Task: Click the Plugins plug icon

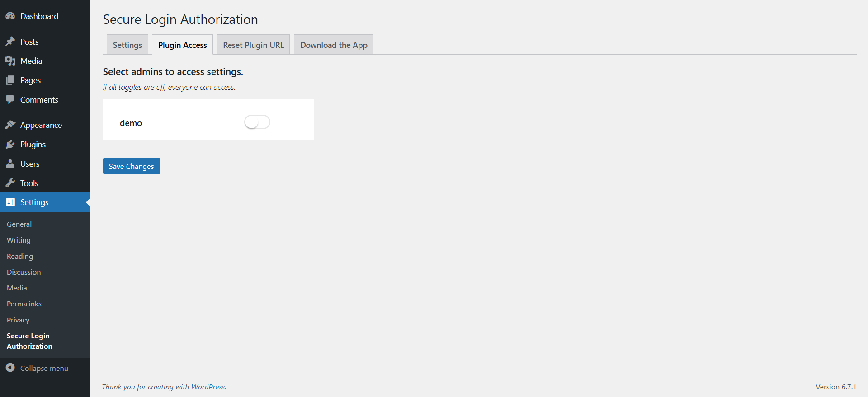Action: (10, 145)
